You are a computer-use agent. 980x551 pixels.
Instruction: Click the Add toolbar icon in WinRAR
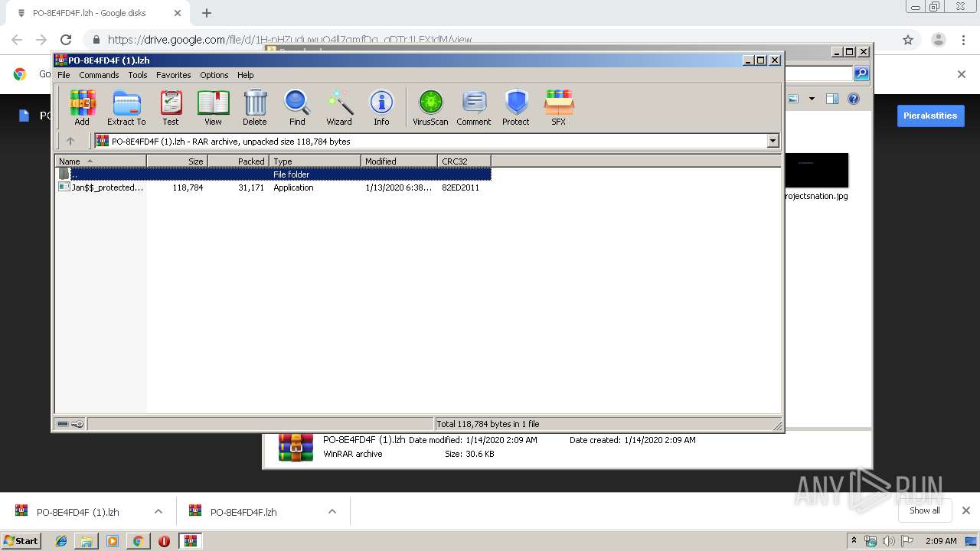pyautogui.click(x=82, y=108)
